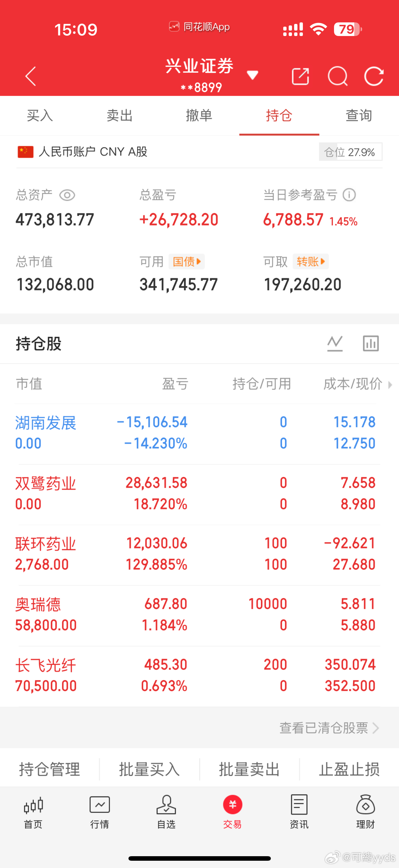399x868 pixels.
Task: Tap the 仓位 27.9% position indicator
Action: click(351, 152)
